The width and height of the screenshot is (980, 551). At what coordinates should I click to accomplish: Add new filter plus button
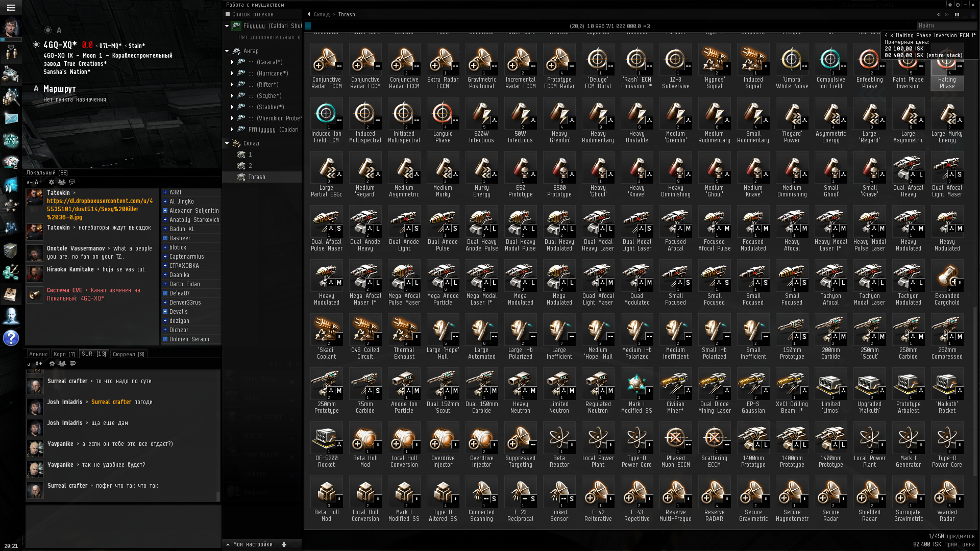tap(284, 544)
